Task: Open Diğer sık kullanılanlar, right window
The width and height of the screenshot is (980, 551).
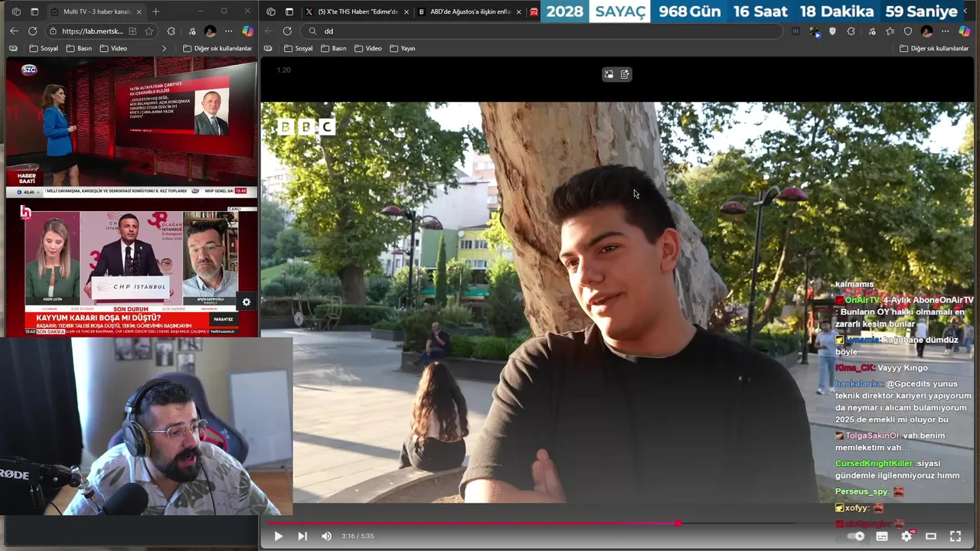Action: click(934, 48)
